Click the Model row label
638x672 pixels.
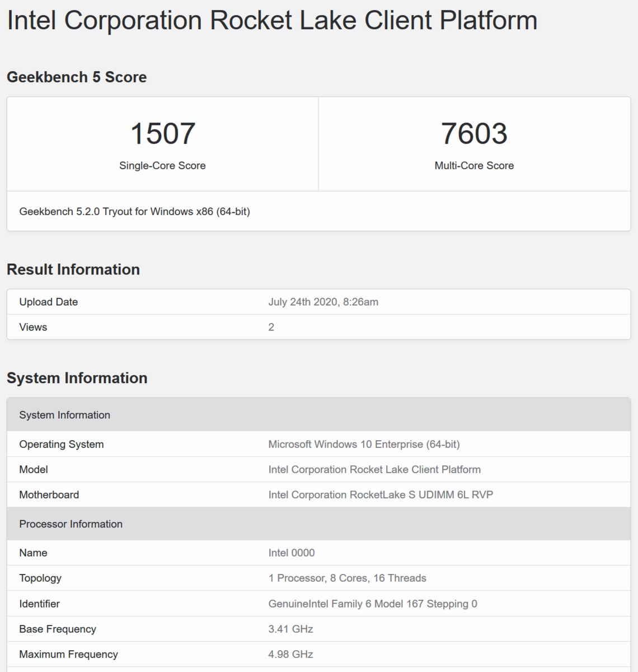click(34, 470)
